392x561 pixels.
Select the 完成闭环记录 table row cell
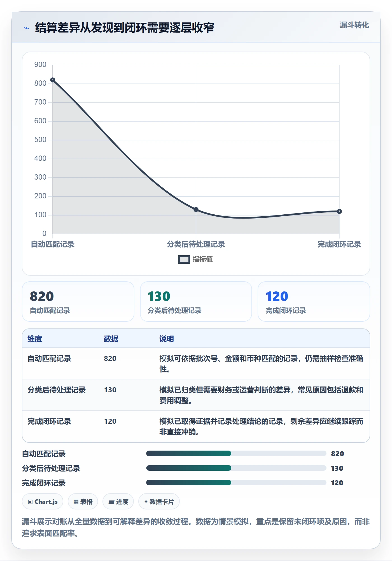click(x=49, y=421)
